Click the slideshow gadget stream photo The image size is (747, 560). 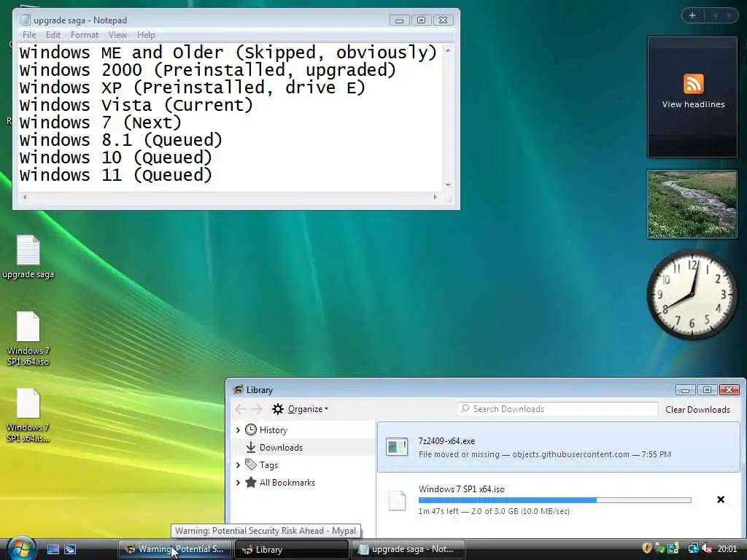tap(692, 204)
